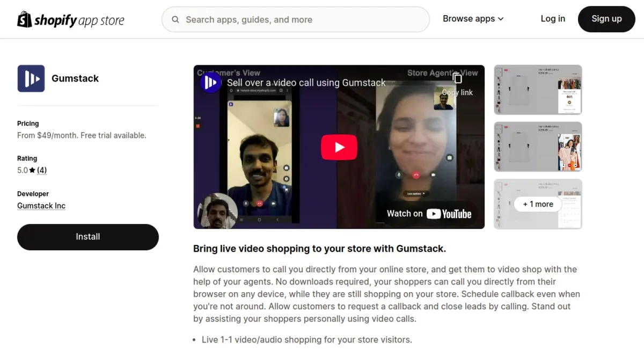Click the rating star icon
Screen dimensions: 644x349
[32, 170]
